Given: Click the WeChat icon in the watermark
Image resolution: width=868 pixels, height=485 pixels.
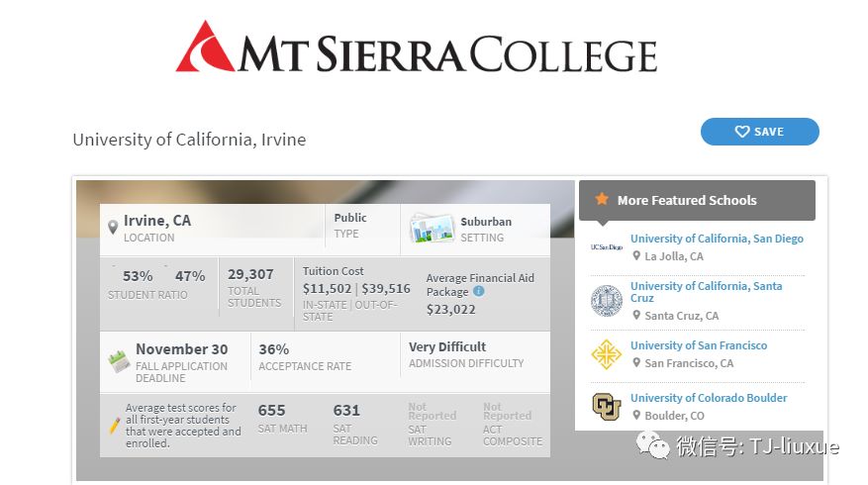Looking at the screenshot, I should point(652,445).
